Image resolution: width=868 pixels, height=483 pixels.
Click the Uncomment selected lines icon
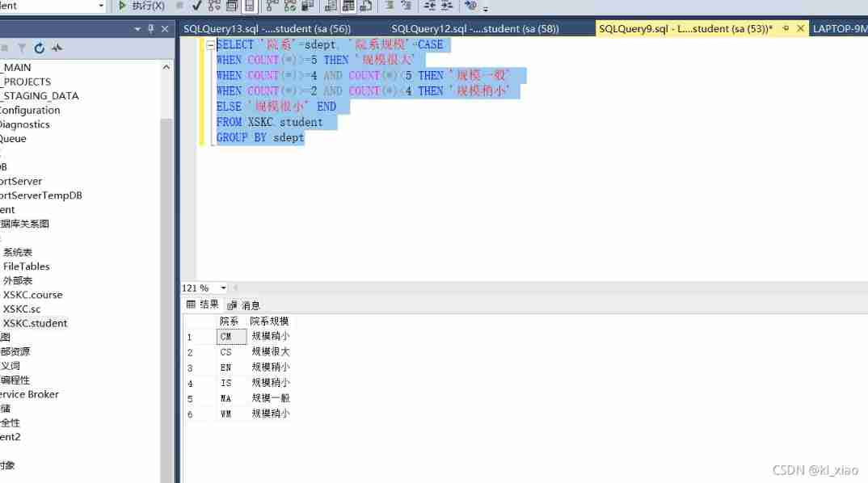(x=407, y=6)
